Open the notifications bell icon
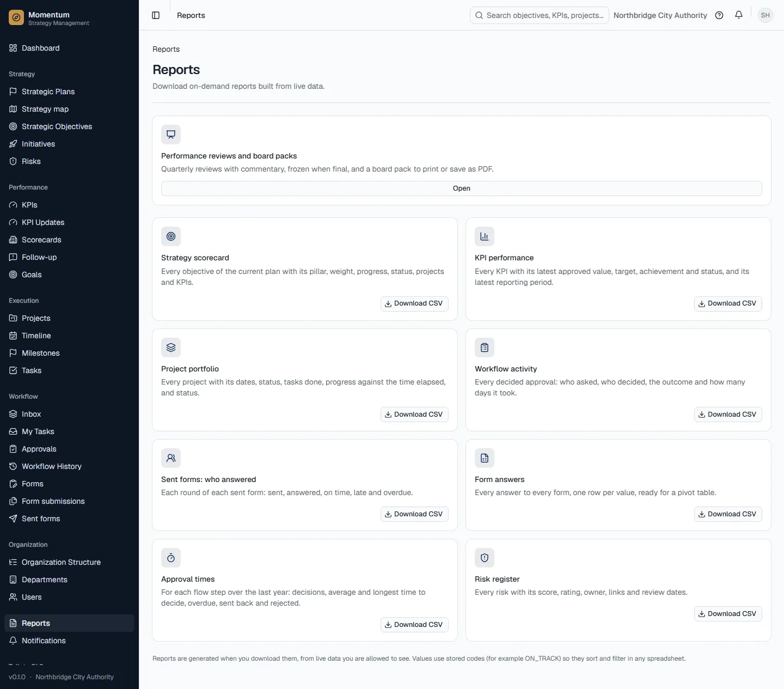 pos(739,15)
